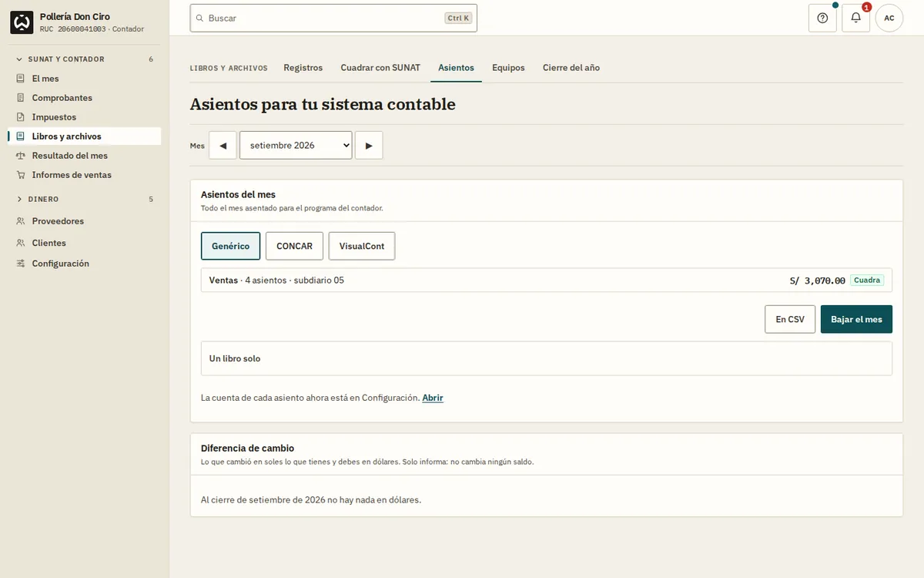Image resolution: width=924 pixels, height=578 pixels.
Task: Select the VisualCont format option
Action: click(x=362, y=246)
